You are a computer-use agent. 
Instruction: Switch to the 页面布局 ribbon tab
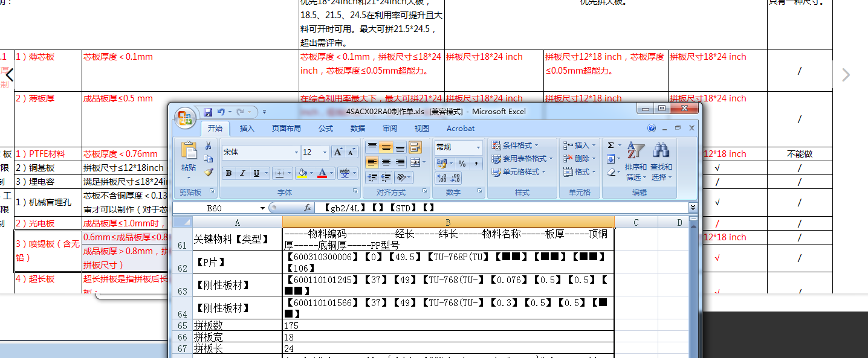coord(287,128)
